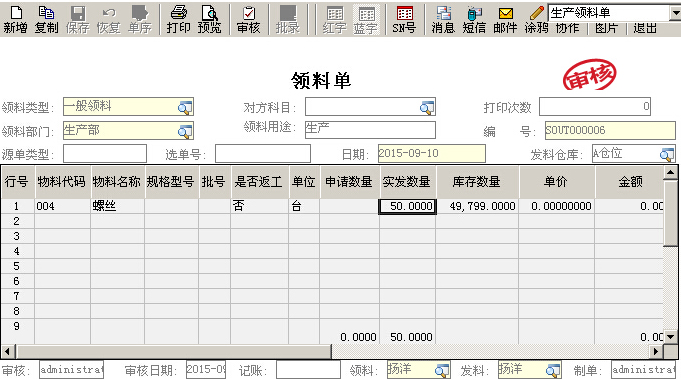This screenshot has width=681, height=380.
Task: Click the 涂鸦 pencil icon
Action: point(537,20)
